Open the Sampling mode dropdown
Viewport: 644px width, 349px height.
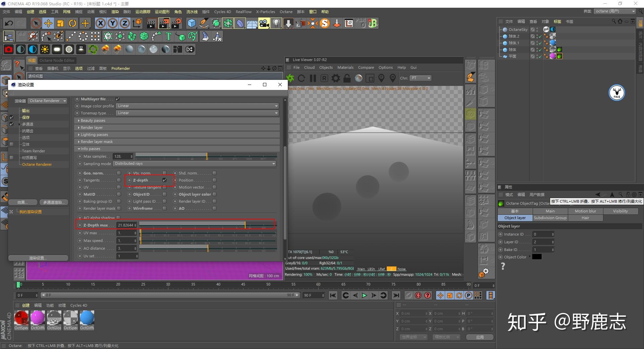click(x=195, y=164)
